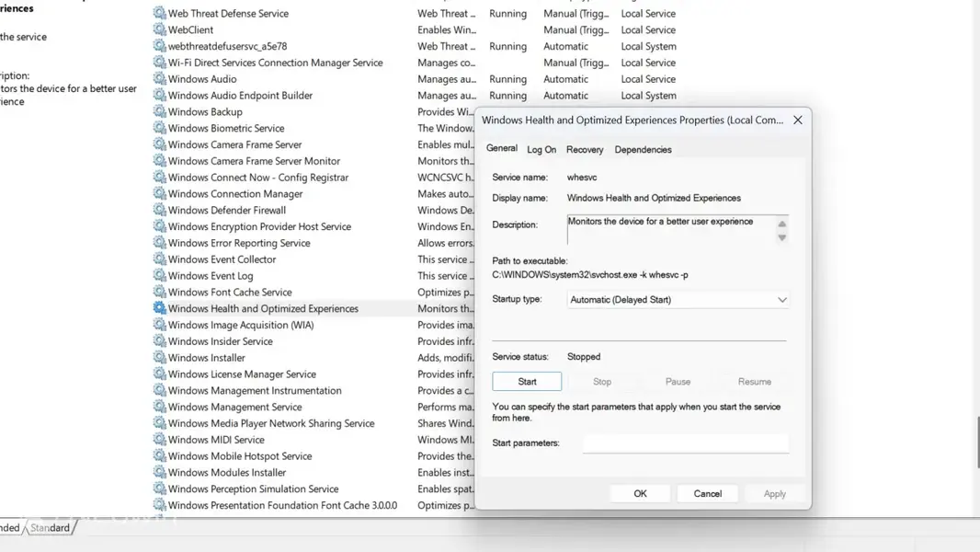Viewport: 980px width, 552px height.
Task: Cancel the properties dialog
Action: click(708, 493)
